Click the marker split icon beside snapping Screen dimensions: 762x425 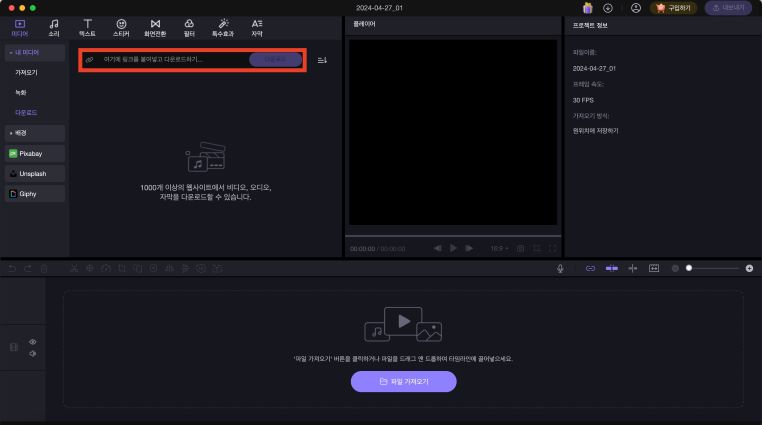(633, 269)
